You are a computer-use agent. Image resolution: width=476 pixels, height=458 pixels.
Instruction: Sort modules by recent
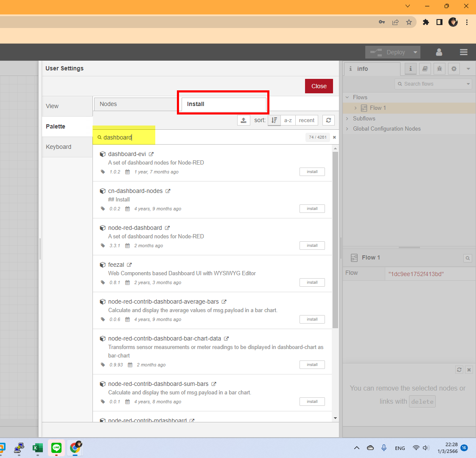307,120
